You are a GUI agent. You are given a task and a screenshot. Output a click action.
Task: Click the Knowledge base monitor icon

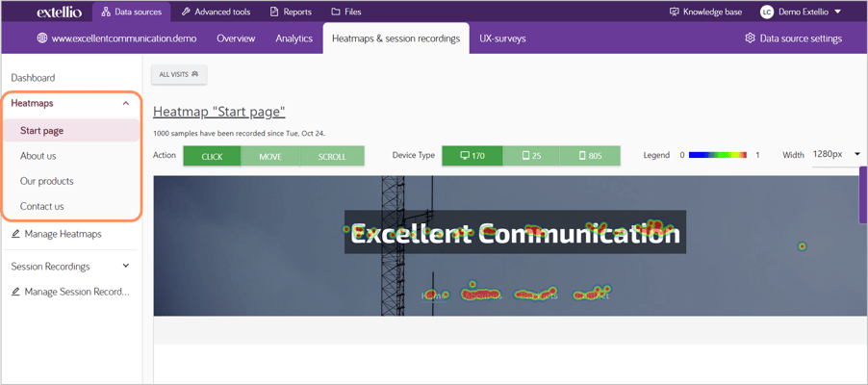[674, 12]
